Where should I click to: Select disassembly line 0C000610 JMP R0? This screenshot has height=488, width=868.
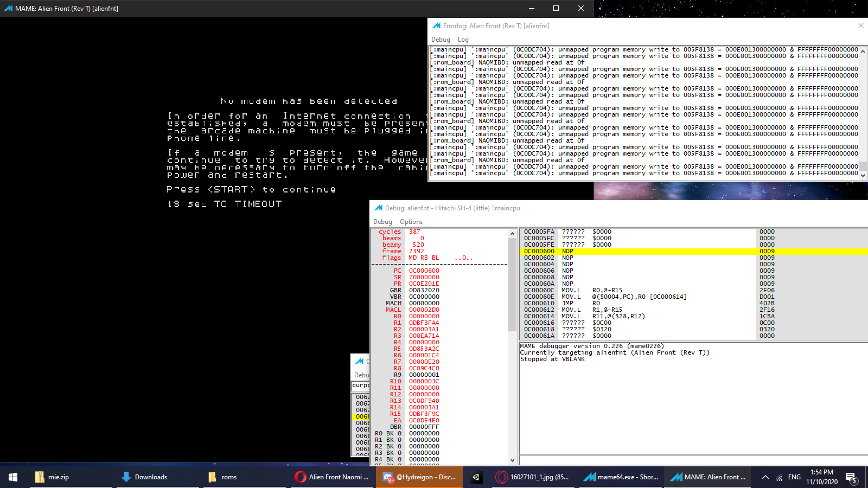[694, 303]
